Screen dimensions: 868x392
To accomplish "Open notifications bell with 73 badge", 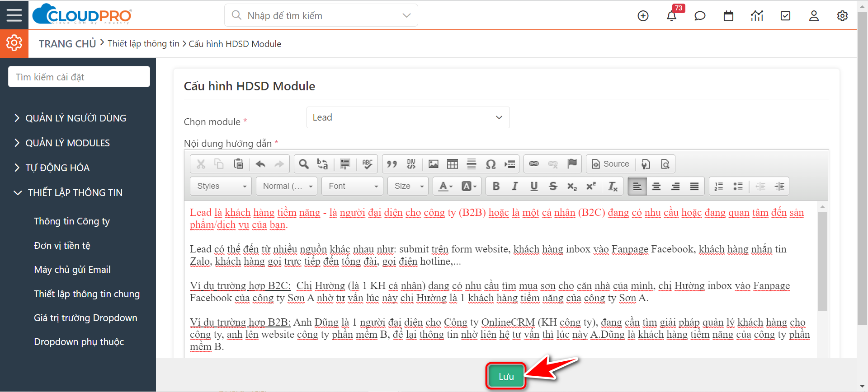I will coord(671,16).
